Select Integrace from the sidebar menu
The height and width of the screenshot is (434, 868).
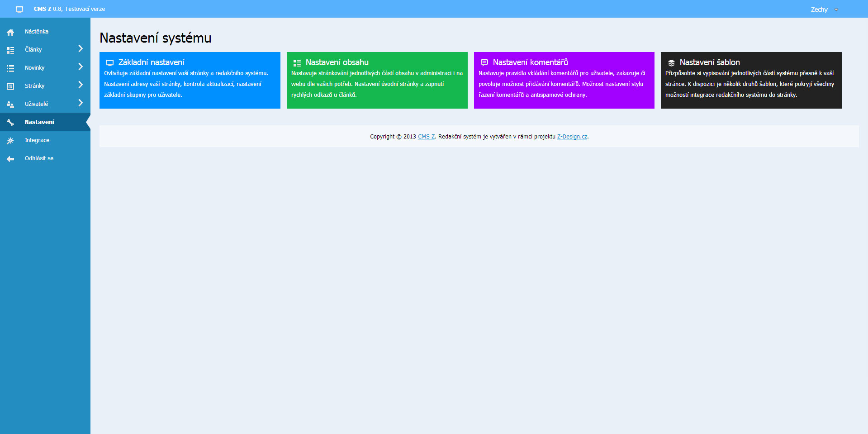pos(37,140)
